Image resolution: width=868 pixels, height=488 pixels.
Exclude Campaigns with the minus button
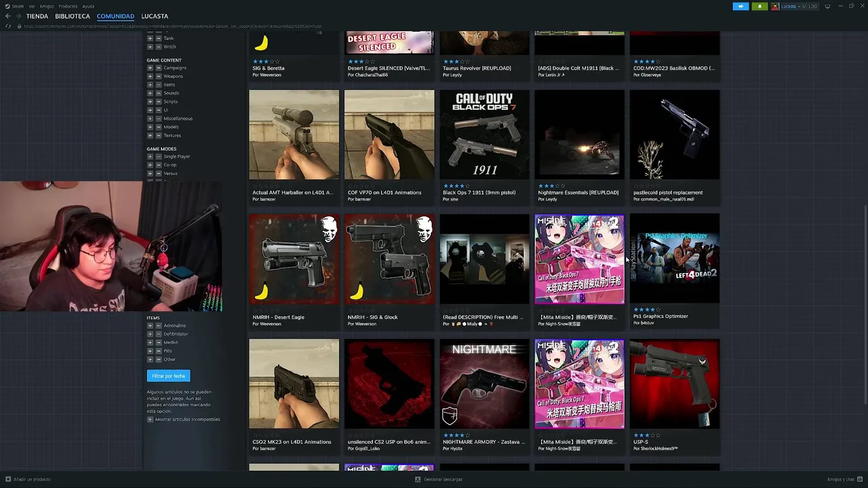coord(159,68)
